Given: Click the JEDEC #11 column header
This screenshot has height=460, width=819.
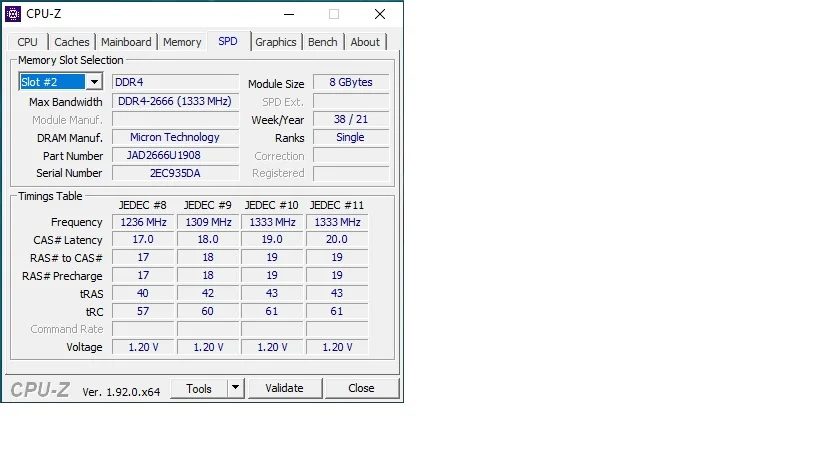Looking at the screenshot, I should click(337, 205).
